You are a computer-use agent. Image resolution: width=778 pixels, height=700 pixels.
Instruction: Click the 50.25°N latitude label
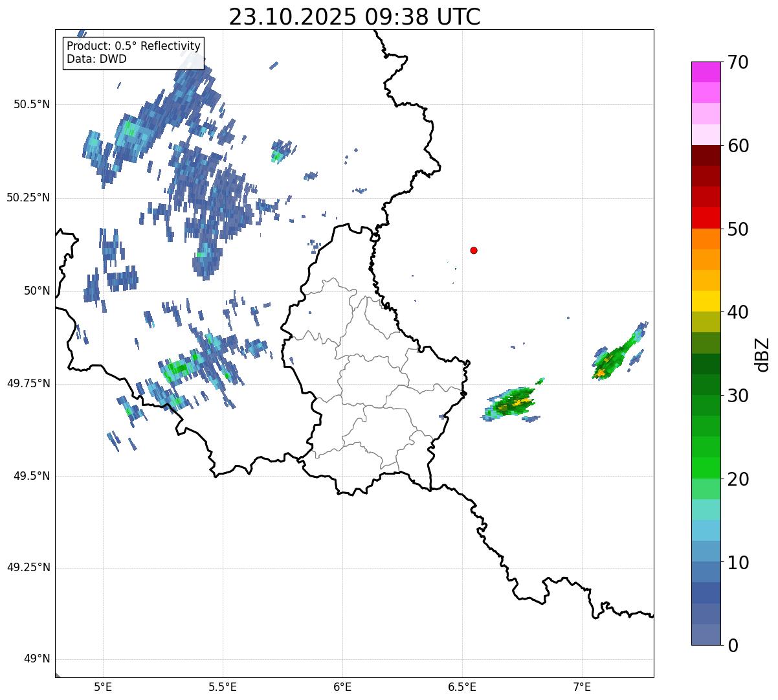click(28, 198)
